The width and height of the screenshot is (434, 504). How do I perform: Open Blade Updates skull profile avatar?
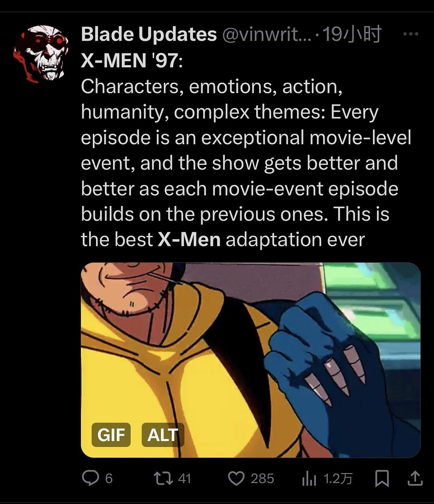tap(41, 53)
